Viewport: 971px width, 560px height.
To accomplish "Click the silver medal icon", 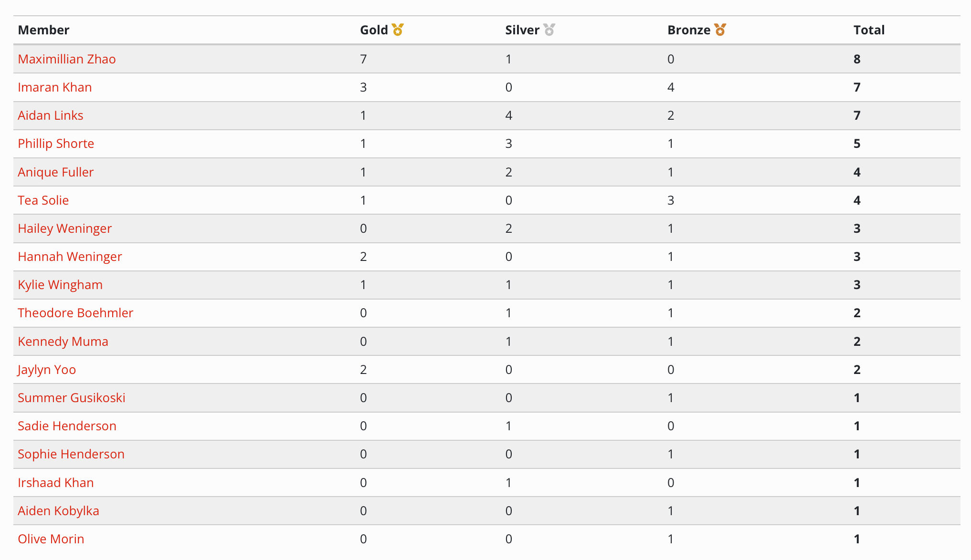I will [549, 30].
